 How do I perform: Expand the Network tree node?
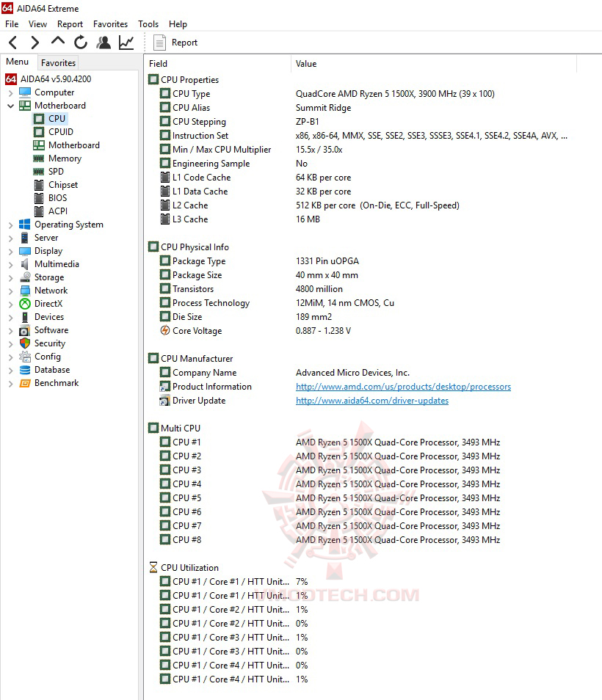(x=11, y=291)
